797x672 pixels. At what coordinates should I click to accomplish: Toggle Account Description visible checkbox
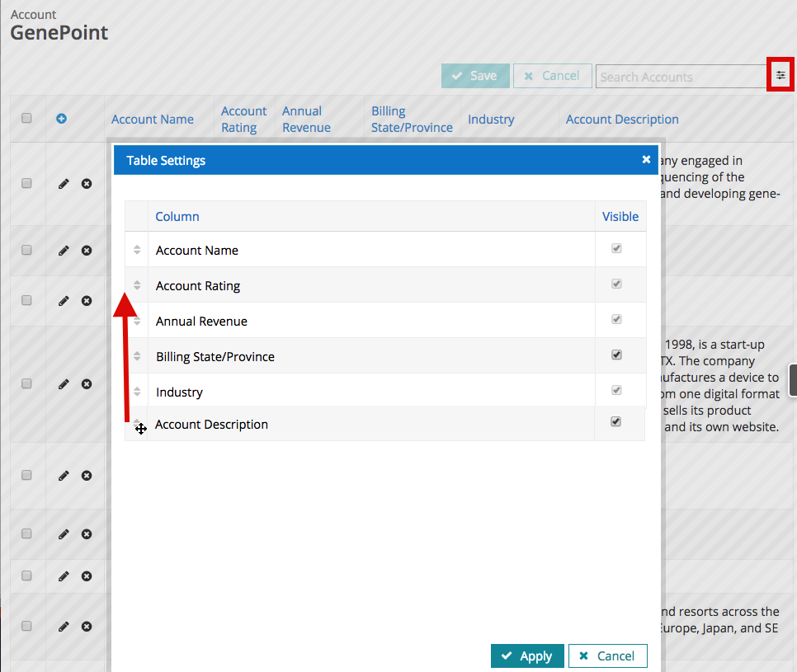(615, 422)
